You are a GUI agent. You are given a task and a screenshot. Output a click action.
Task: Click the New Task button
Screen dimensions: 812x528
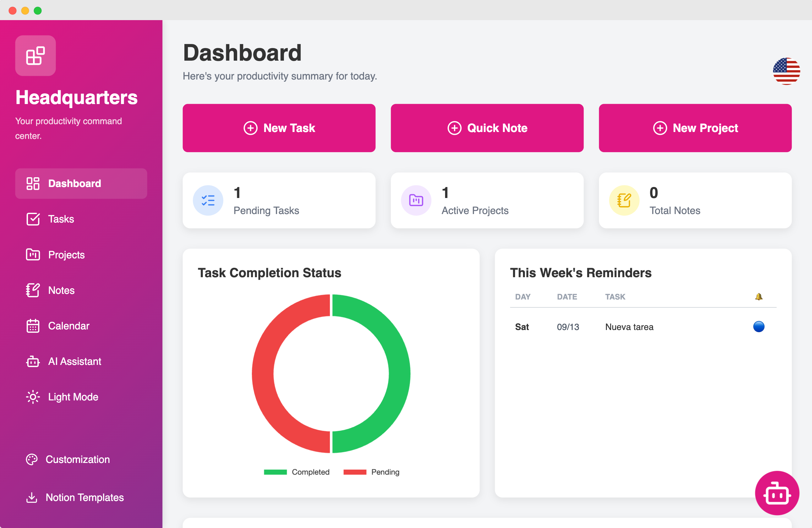pos(279,128)
